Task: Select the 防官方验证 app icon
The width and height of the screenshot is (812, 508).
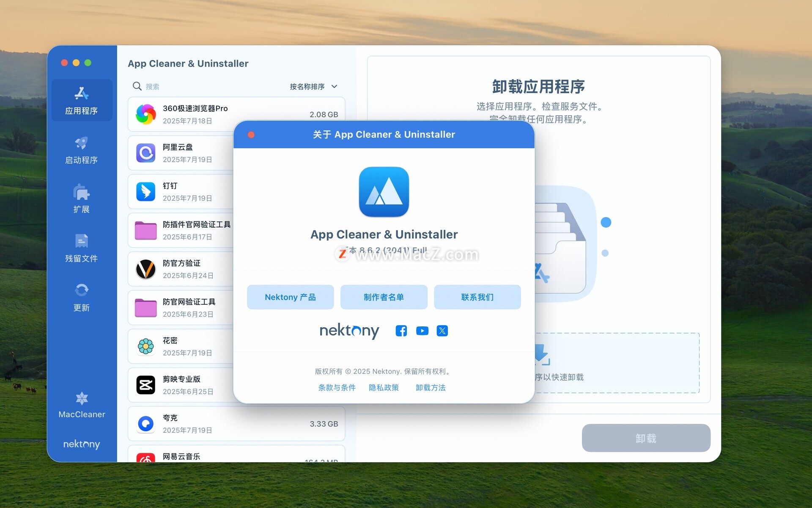Action: click(x=146, y=269)
